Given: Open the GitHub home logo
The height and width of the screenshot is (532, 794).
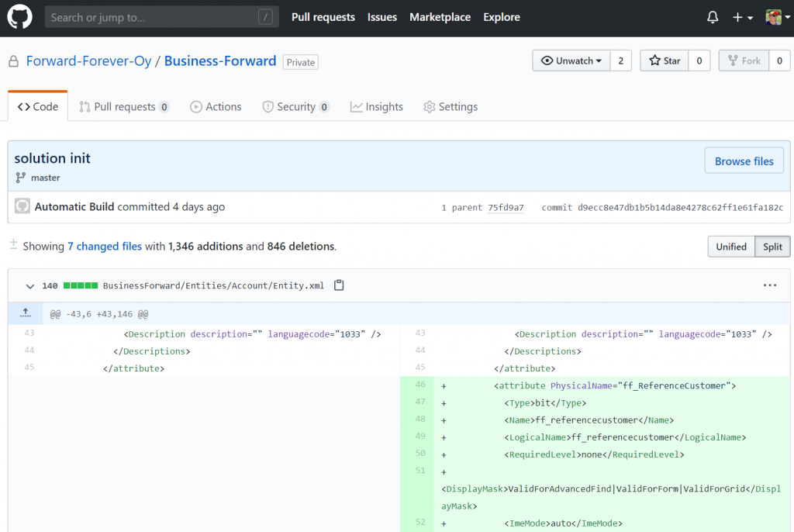Looking at the screenshot, I should [x=19, y=17].
